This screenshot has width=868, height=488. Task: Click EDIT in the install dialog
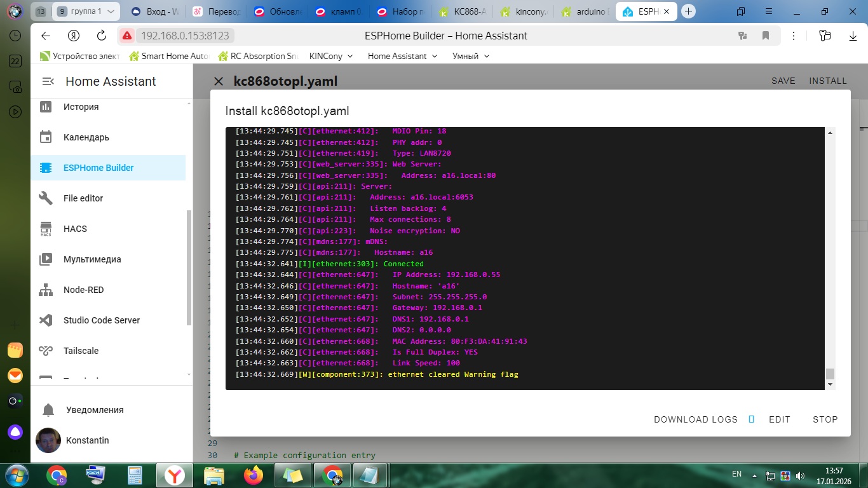tap(779, 419)
